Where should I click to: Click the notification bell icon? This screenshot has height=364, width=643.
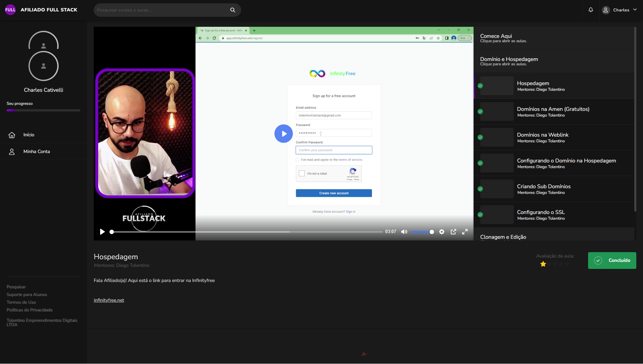(591, 10)
